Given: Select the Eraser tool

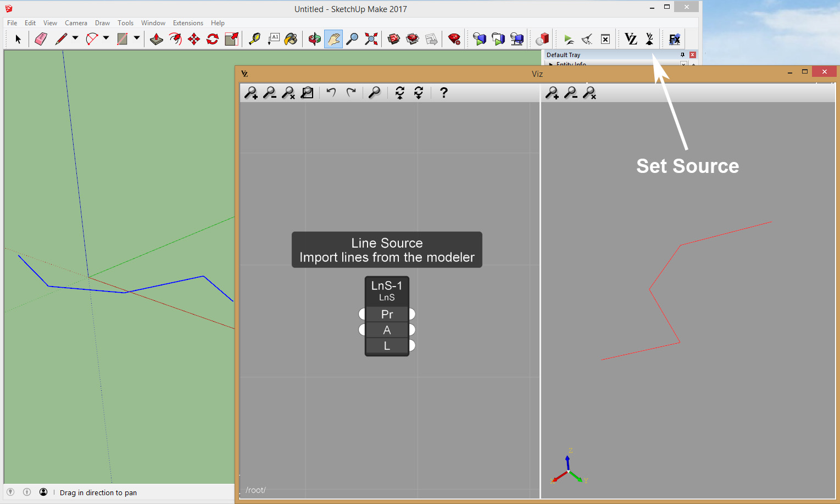Looking at the screenshot, I should pos(41,39).
